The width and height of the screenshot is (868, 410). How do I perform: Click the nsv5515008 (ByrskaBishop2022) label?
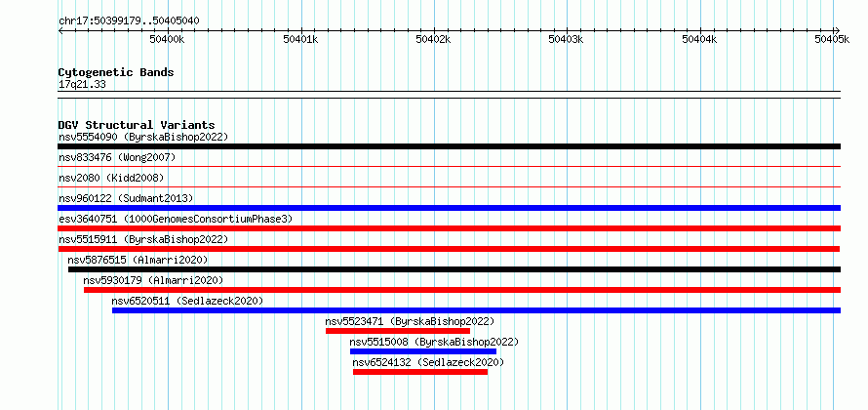(434, 342)
